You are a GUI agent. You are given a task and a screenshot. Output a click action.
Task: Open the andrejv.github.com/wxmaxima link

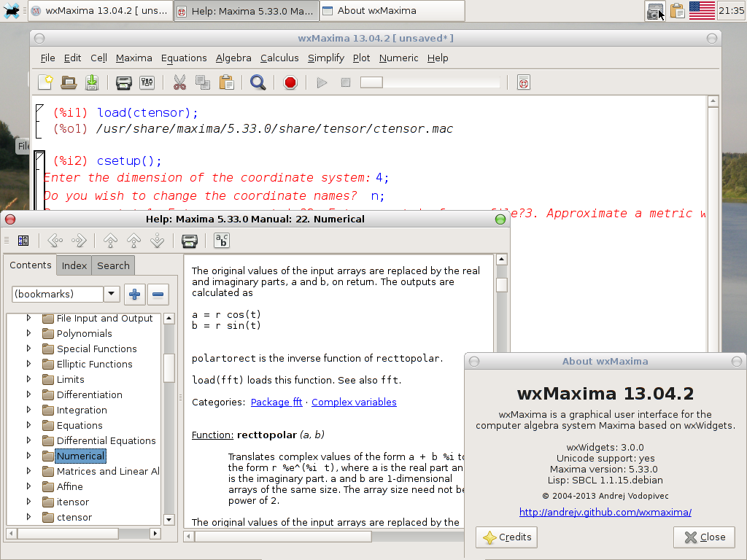[605, 513]
